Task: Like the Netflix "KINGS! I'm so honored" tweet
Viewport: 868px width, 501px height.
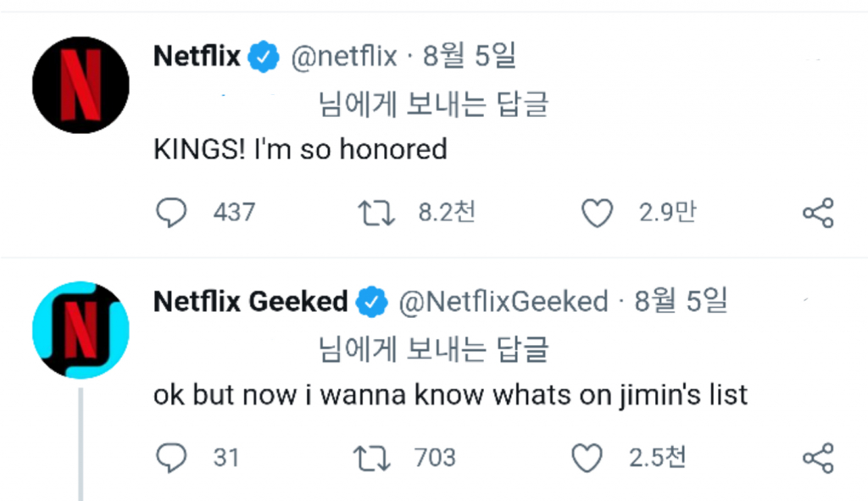Action: click(x=598, y=212)
